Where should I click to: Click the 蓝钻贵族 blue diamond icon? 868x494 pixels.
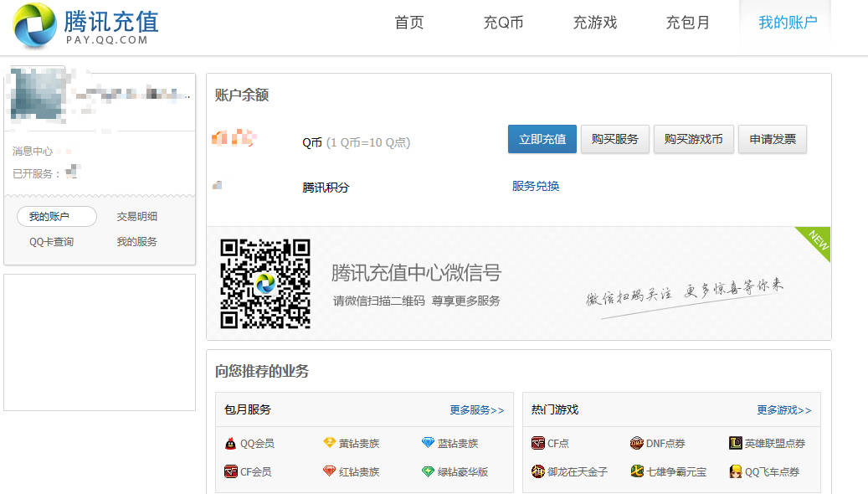428,442
